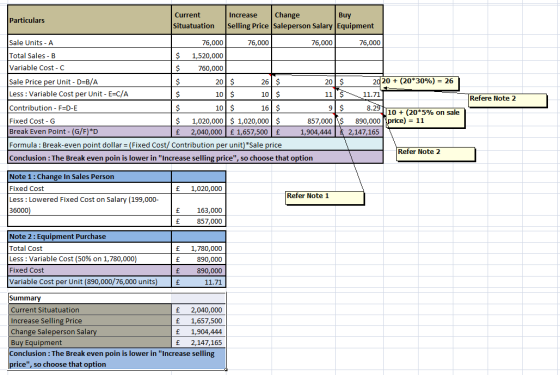560x375 pixels.
Task: Click the 'Total Cost' label in Note 2
Action: tap(89, 248)
